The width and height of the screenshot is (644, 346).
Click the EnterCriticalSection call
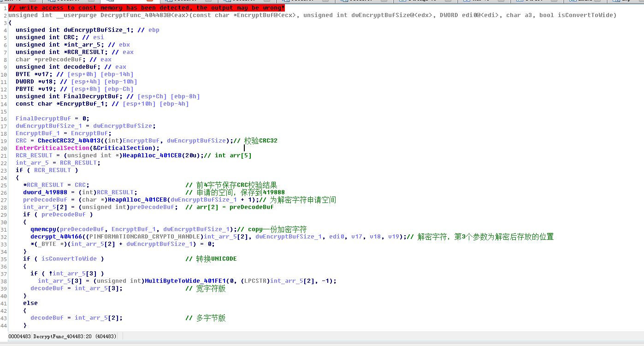(x=53, y=148)
